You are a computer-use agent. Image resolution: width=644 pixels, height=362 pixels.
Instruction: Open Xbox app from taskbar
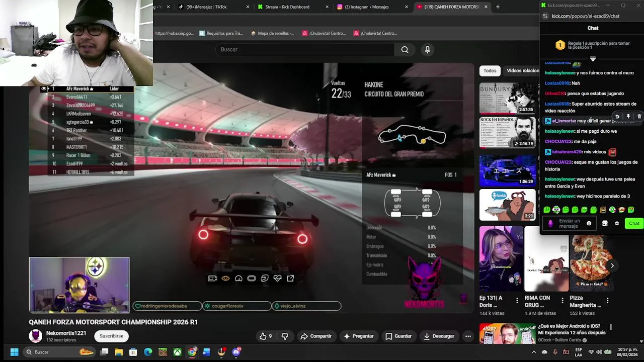177,352
